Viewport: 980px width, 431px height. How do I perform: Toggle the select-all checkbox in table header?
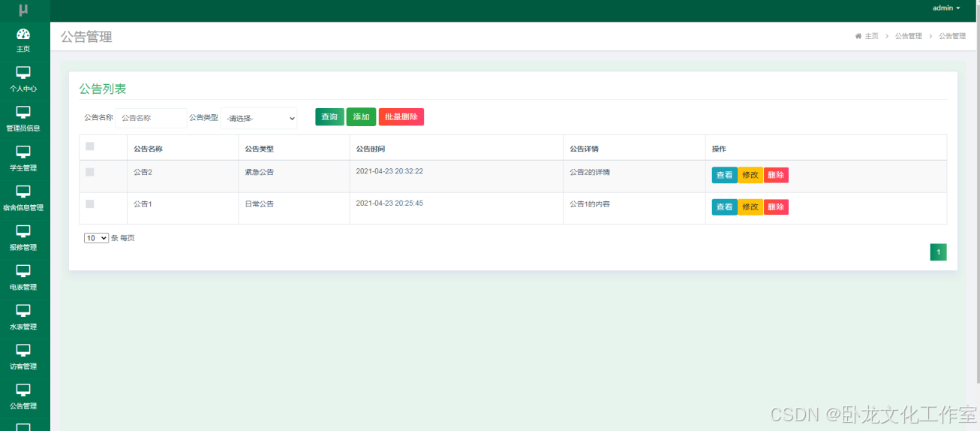[x=90, y=146]
